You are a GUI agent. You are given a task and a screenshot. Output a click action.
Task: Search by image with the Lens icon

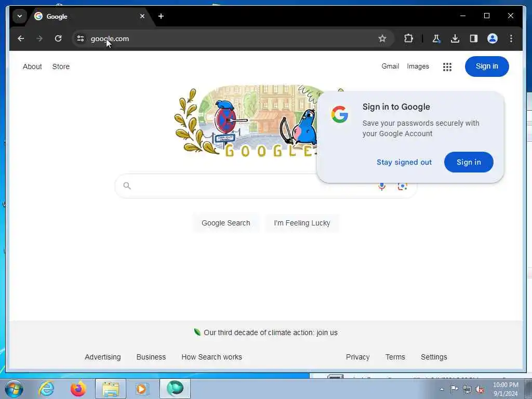(403, 187)
